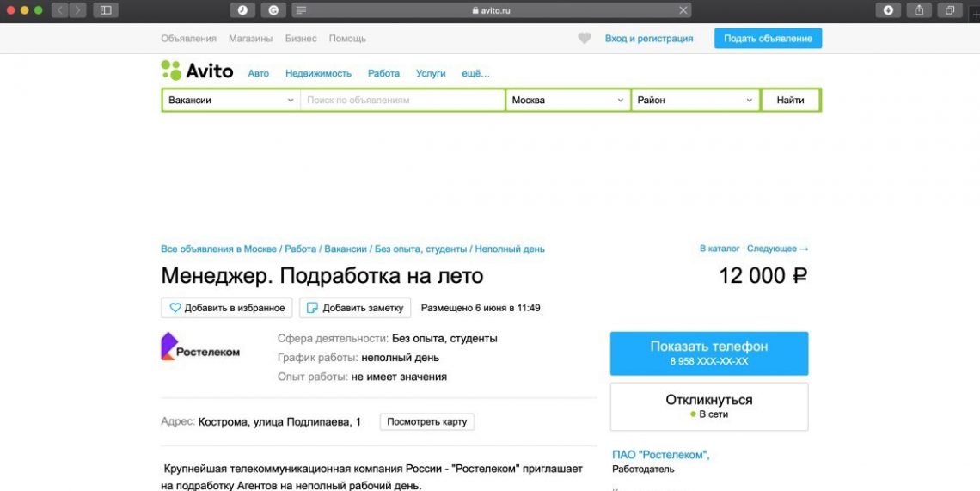Open Safari reader view icon

(300, 10)
